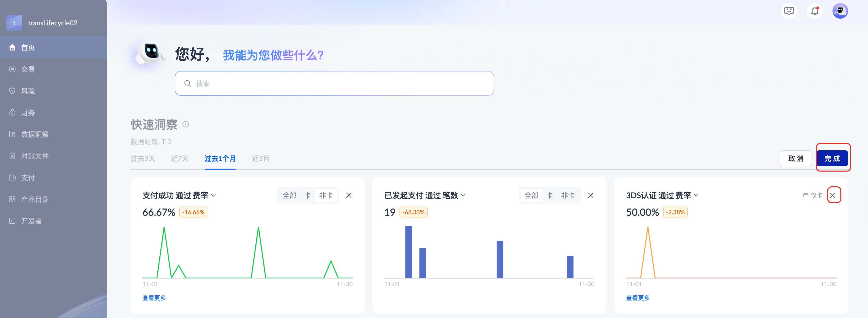Select 非卡 filter in 支付成功 card
The image size is (868, 318).
tap(326, 195)
